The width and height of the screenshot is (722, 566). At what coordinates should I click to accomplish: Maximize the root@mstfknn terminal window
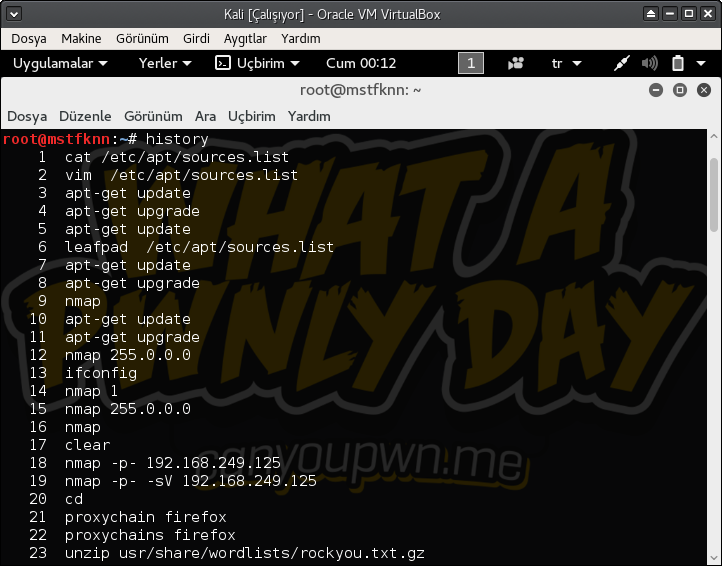(x=679, y=90)
